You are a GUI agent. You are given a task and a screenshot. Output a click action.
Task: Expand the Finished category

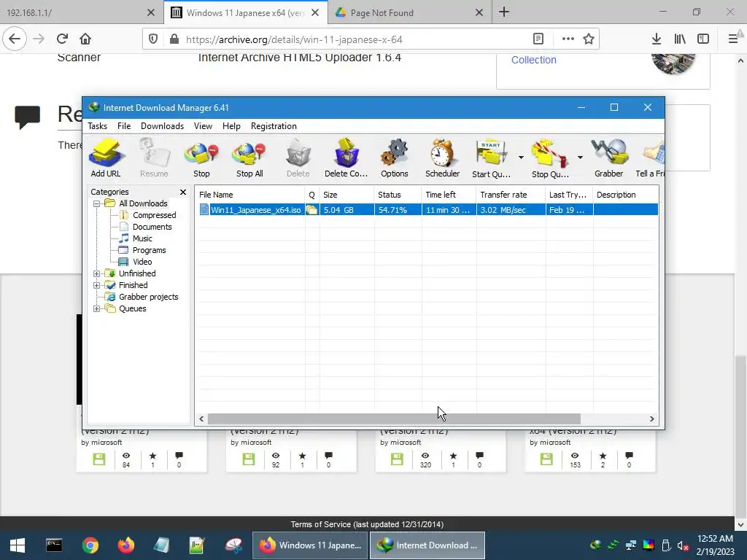97,285
